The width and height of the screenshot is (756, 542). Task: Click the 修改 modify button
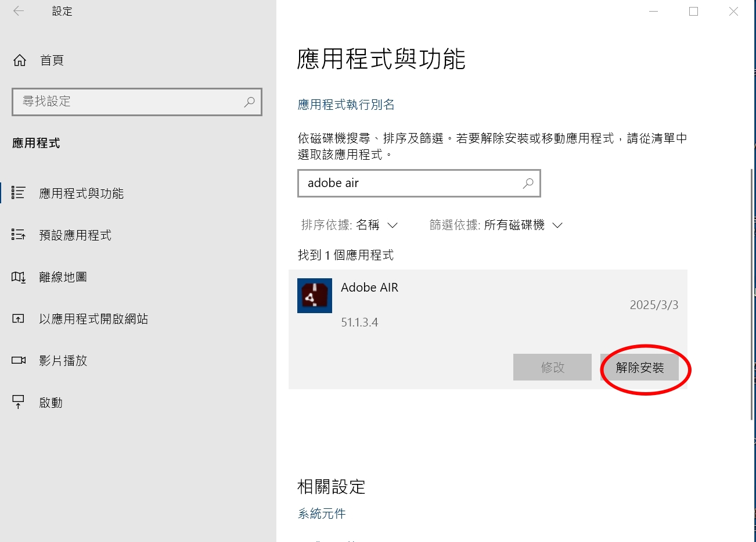pyautogui.click(x=552, y=367)
